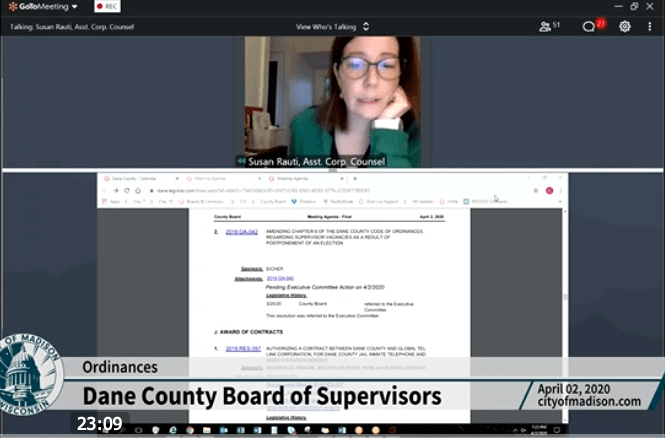Open the GoToMeeting three-dot more menu
The height and width of the screenshot is (438, 665).
(x=649, y=27)
